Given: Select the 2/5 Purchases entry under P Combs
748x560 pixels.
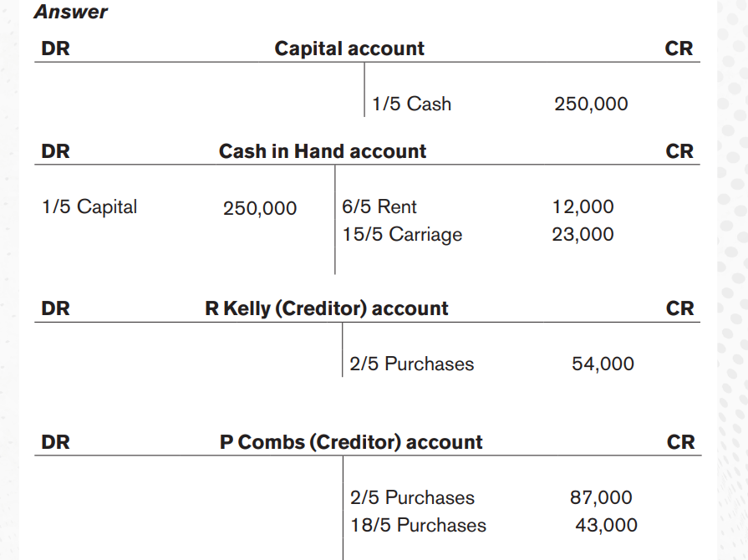Looking at the screenshot, I should pos(412,497).
